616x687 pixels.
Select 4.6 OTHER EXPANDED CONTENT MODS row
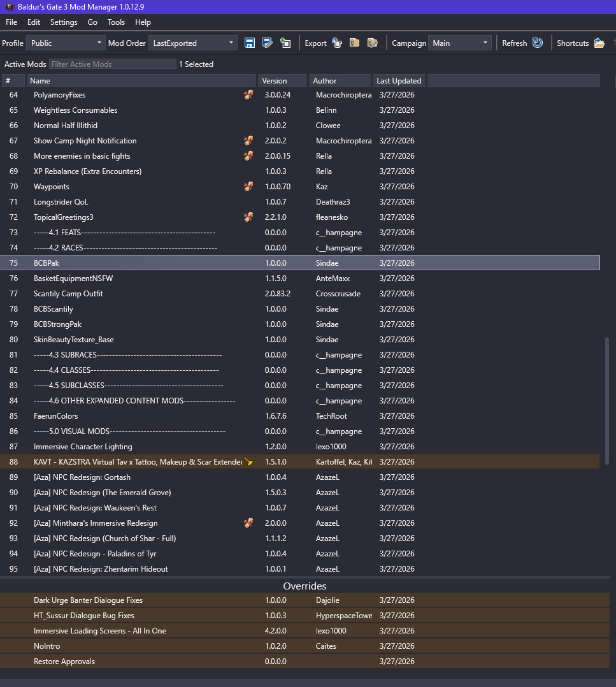300,400
